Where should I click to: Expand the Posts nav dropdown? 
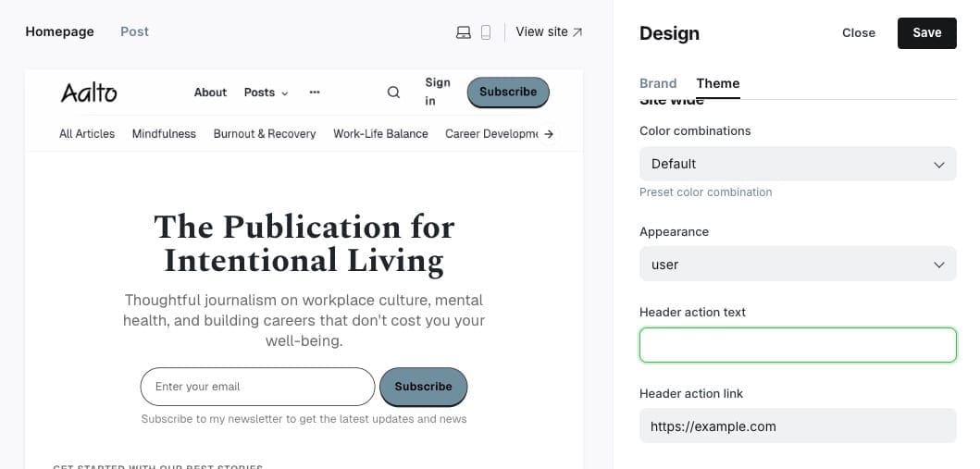coord(266,93)
